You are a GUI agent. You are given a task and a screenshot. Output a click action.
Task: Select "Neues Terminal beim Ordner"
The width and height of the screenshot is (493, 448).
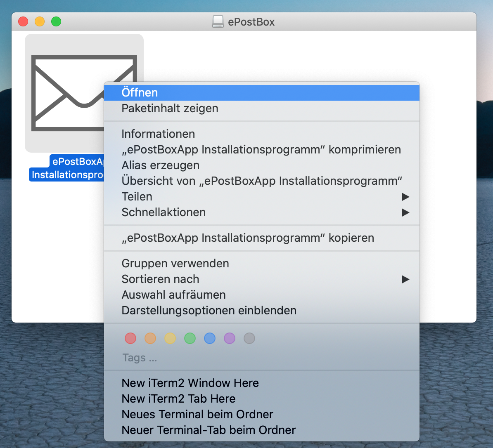(197, 415)
